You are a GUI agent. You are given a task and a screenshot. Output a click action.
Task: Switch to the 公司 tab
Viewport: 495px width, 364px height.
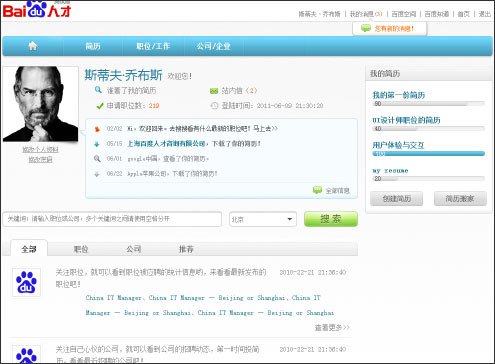click(133, 249)
